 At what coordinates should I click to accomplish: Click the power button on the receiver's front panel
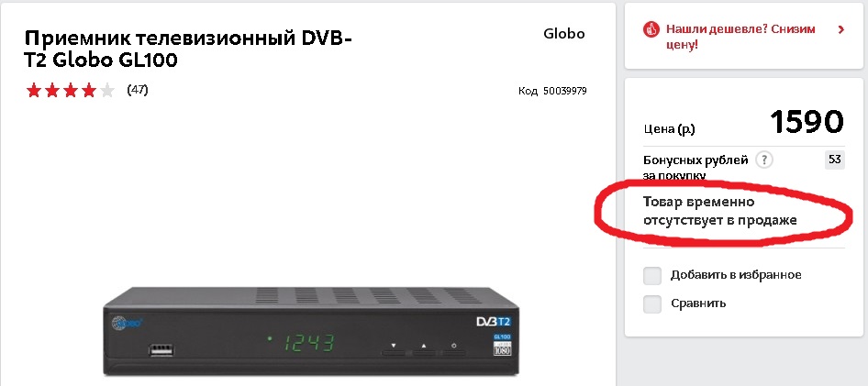(454, 347)
